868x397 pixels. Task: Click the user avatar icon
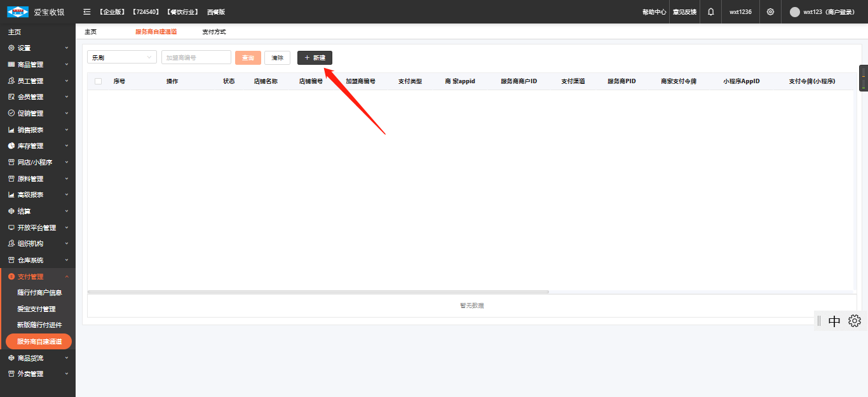point(794,11)
